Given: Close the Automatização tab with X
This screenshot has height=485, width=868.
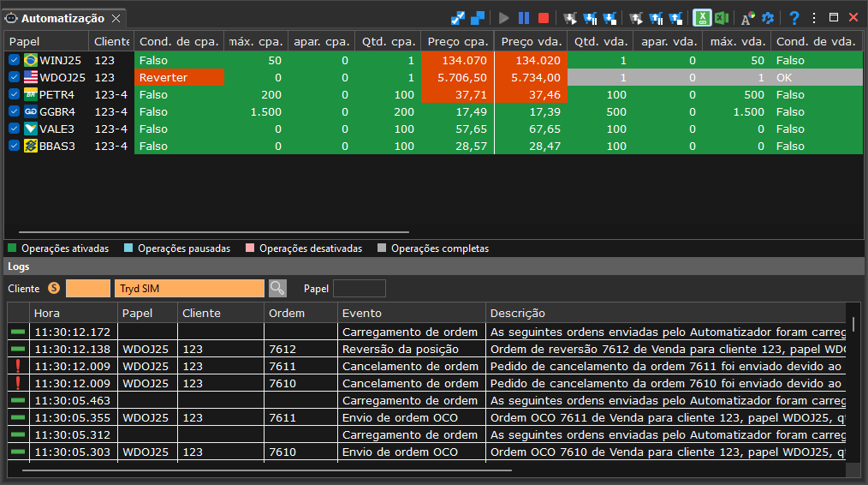Looking at the screenshot, I should (x=116, y=18).
